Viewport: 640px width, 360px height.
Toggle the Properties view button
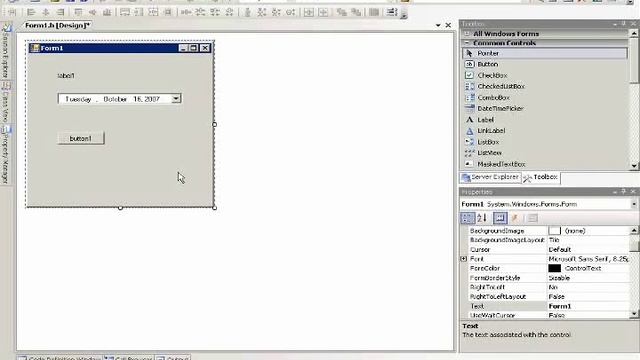pos(500,218)
